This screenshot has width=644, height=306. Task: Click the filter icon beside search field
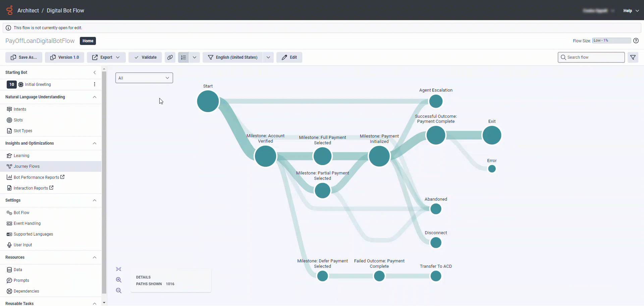pyautogui.click(x=633, y=57)
